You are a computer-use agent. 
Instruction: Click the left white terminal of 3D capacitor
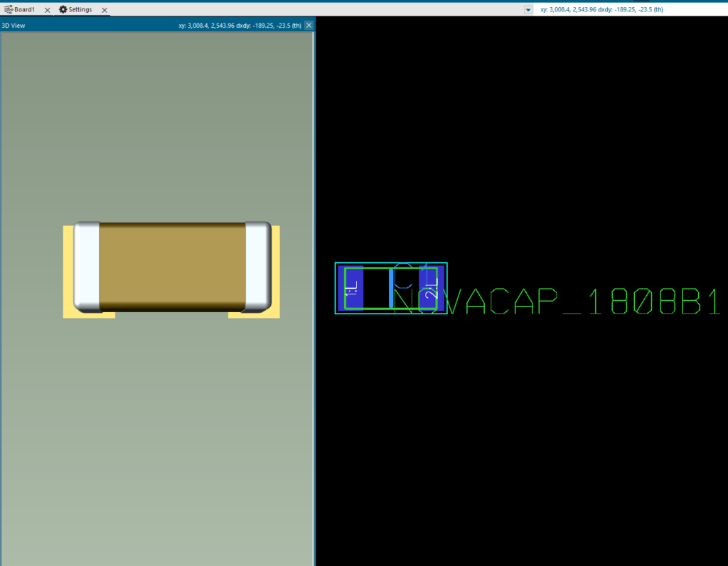coord(87,267)
